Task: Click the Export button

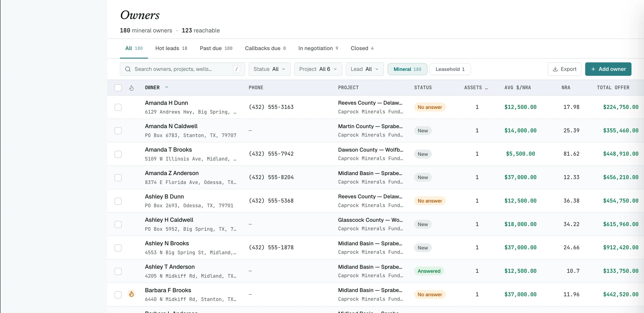Action: pos(564,69)
